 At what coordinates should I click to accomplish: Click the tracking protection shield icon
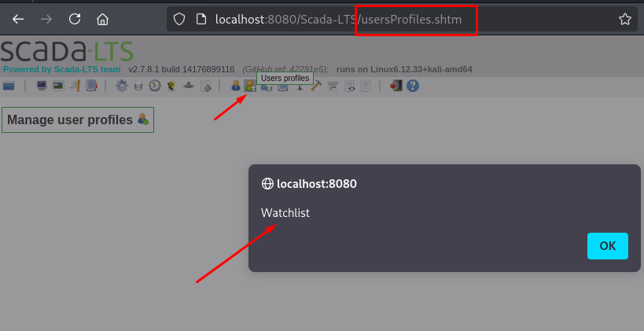(x=179, y=19)
